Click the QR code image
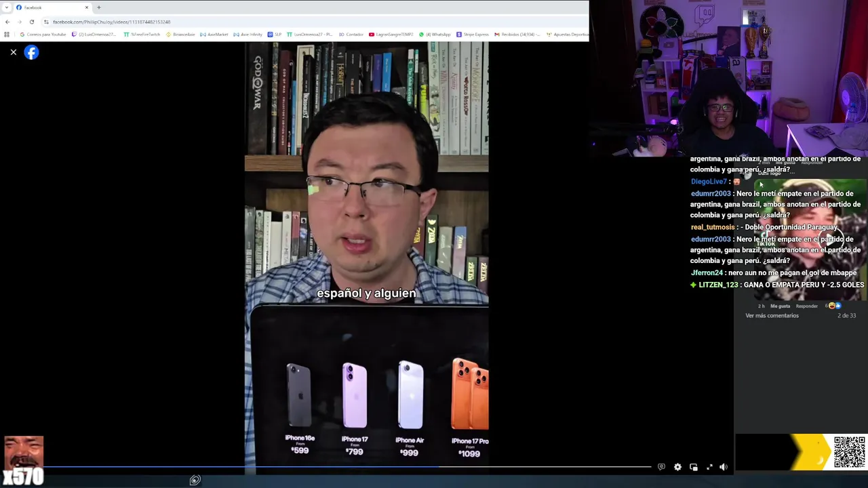The image size is (868, 488). pos(850,452)
